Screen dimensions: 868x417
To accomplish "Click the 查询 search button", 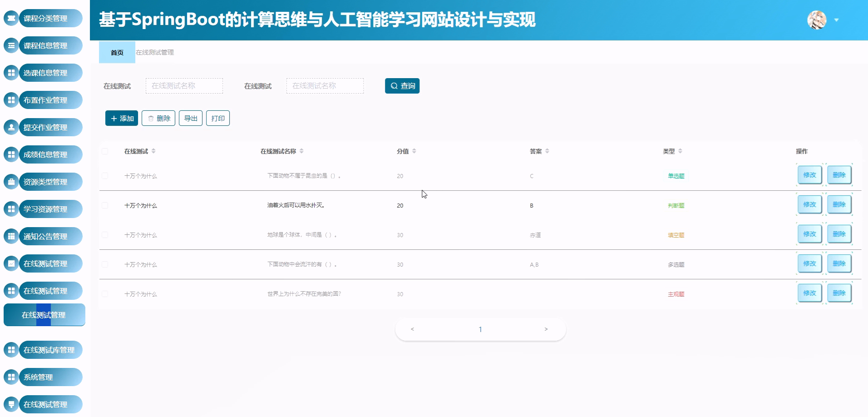I will click(x=402, y=86).
